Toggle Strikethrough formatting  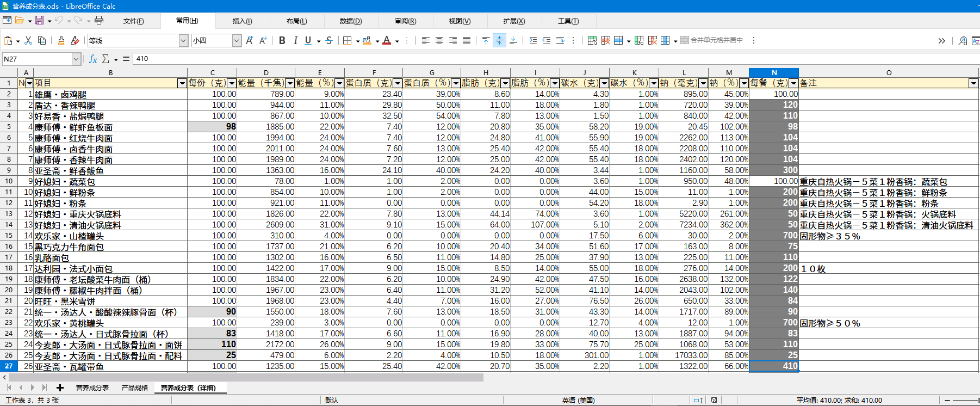329,40
